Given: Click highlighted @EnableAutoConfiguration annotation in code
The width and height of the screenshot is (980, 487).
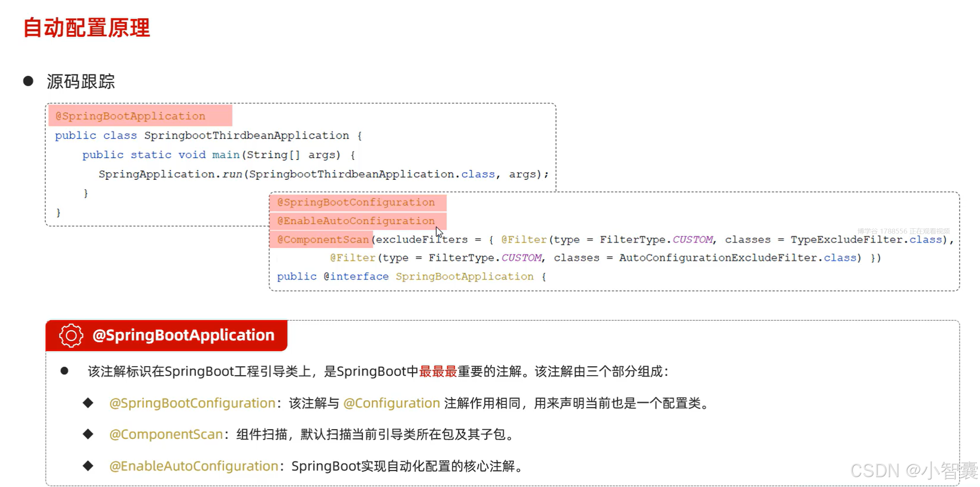Looking at the screenshot, I should tap(356, 221).
